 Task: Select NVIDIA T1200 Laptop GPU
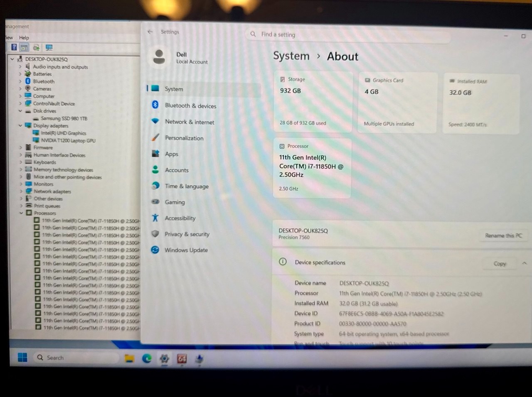click(x=68, y=141)
